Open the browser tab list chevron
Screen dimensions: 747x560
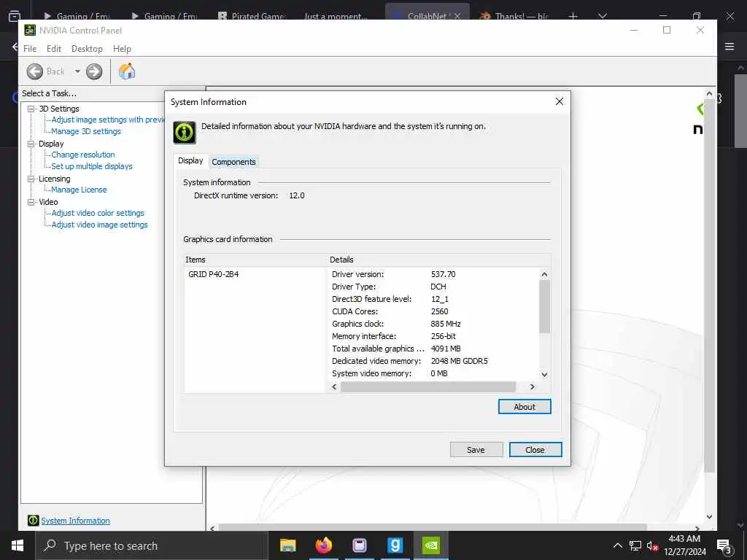point(603,16)
